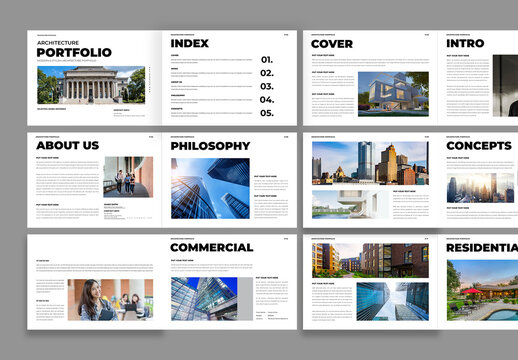Click index number 04.
The height and width of the screenshot is (360, 518).
[x=267, y=100]
